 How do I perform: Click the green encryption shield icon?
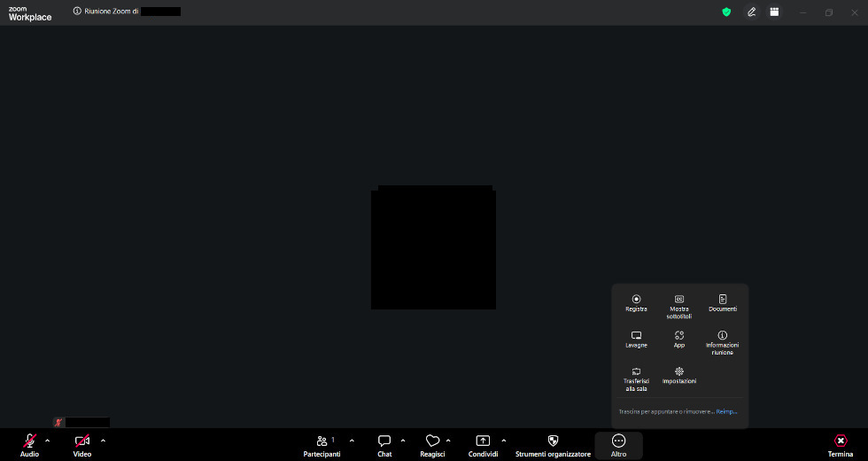[x=726, y=12]
